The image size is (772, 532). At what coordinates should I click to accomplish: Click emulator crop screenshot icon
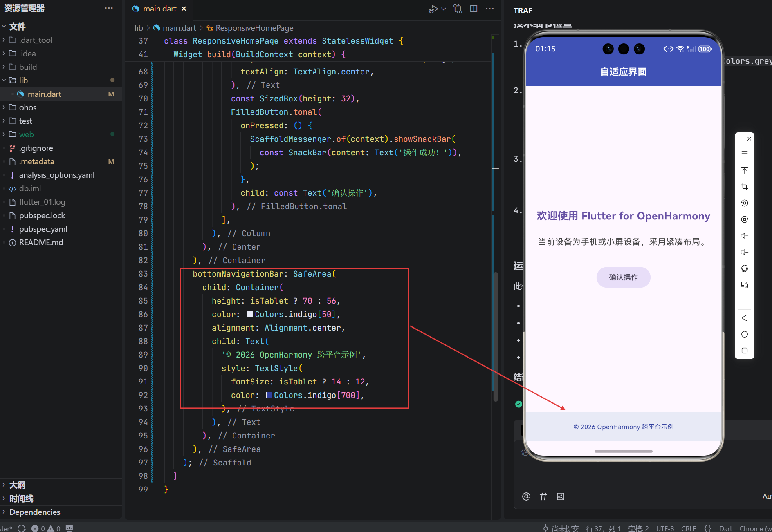click(x=744, y=187)
